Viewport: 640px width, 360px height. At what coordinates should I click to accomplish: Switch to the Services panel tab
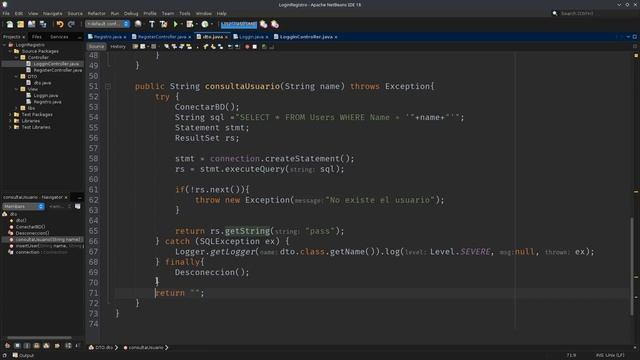click(59, 37)
